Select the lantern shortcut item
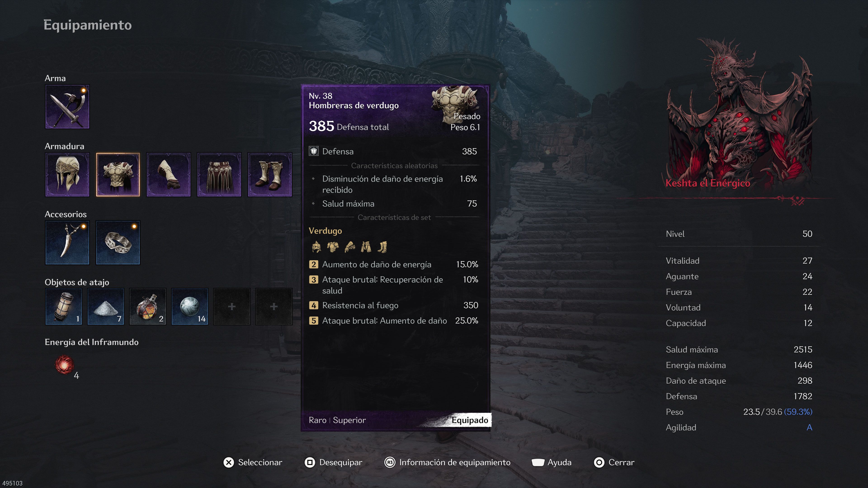 (64, 307)
